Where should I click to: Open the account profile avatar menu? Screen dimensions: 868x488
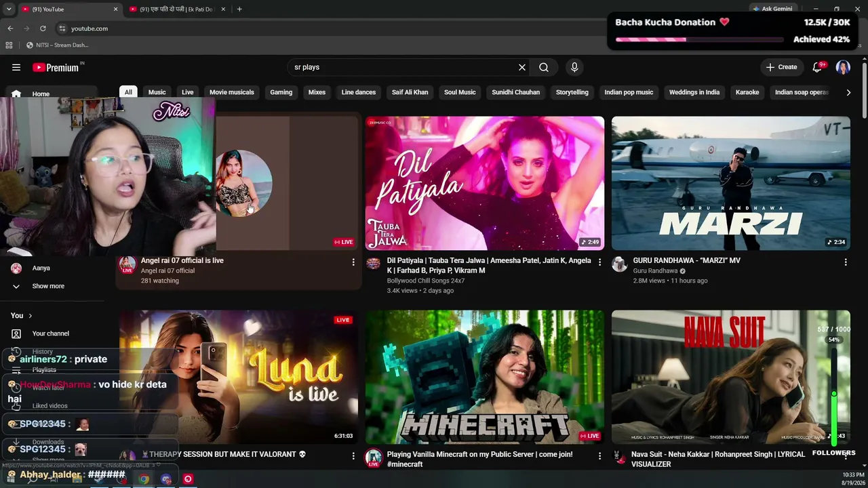(x=843, y=67)
